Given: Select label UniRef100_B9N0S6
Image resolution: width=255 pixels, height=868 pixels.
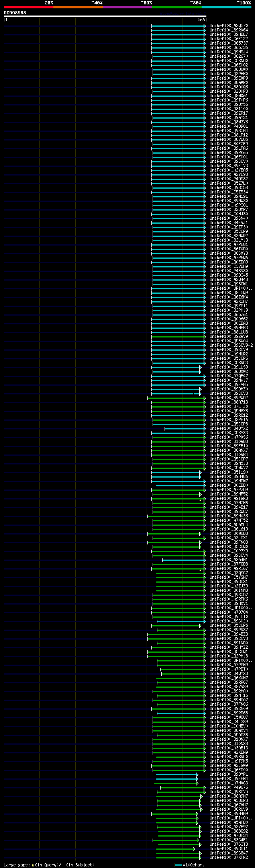Looking at the screenshot, I should [x=229, y=516].
